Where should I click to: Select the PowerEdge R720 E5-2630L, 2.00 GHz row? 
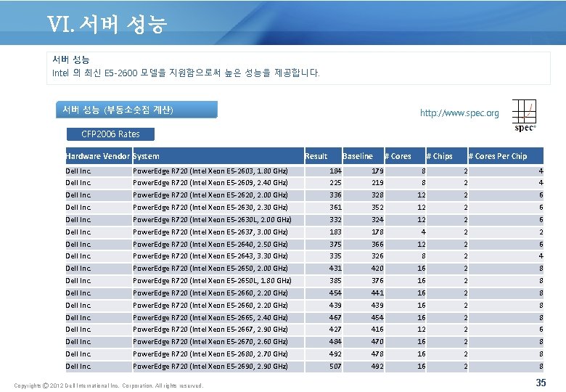[304, 219]
